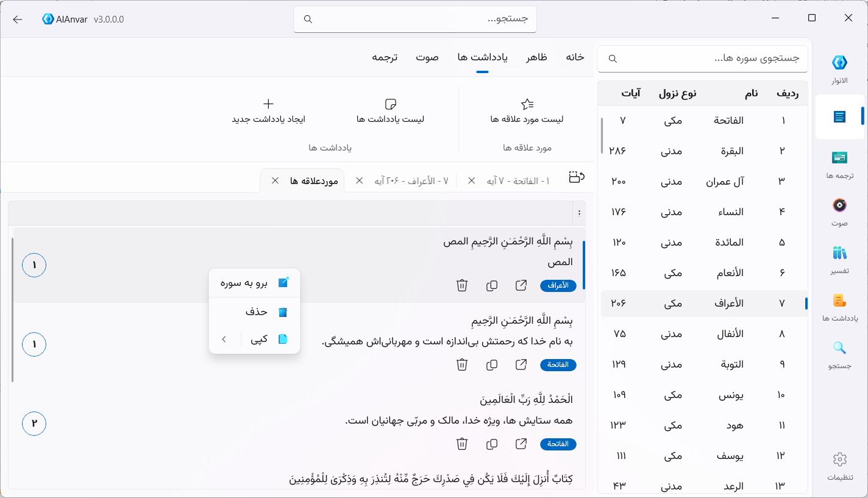Choose حذف from the context menu
The height and width of the screenshot is (498, 868).
255,312
